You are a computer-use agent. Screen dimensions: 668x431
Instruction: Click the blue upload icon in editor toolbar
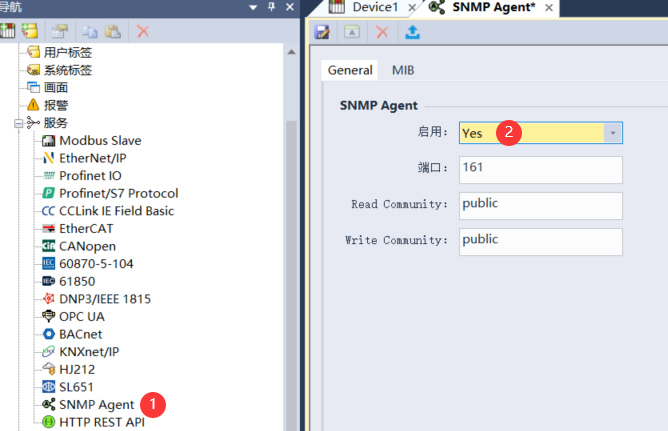pyautogui.click(x=412, y=32)
